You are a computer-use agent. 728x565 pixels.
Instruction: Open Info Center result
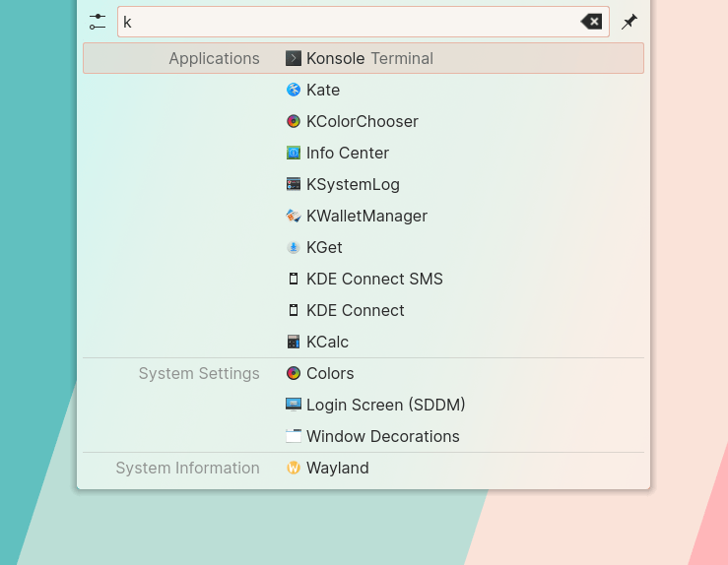pyautogui.click(x=364, y=153)
